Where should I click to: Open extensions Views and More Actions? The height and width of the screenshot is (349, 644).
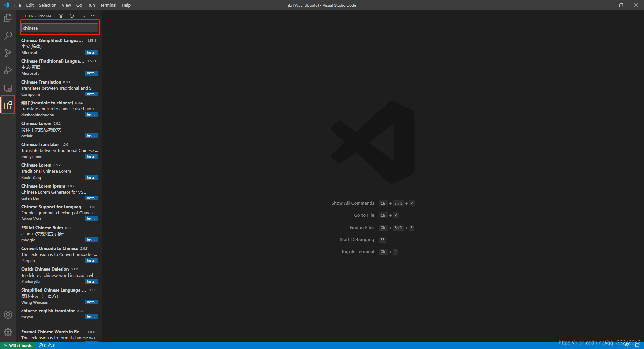point(93,16)
